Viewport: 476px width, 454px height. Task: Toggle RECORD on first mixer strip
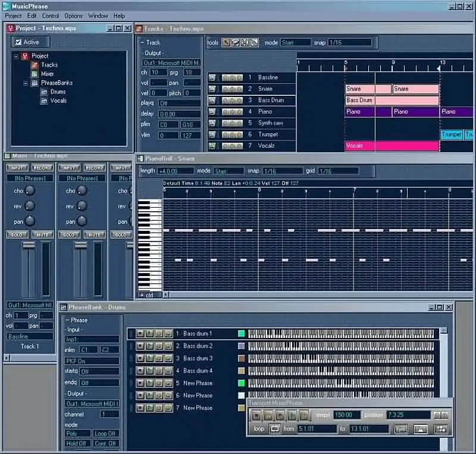click(42, 168)
